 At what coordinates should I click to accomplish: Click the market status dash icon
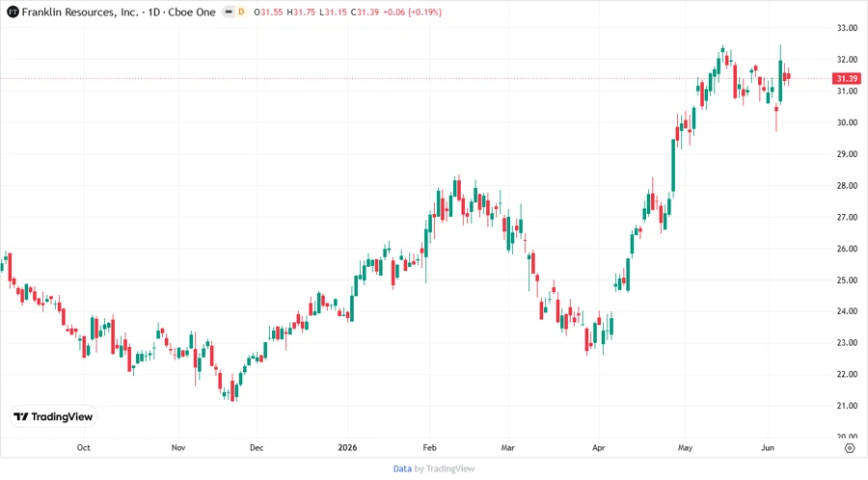229,12
